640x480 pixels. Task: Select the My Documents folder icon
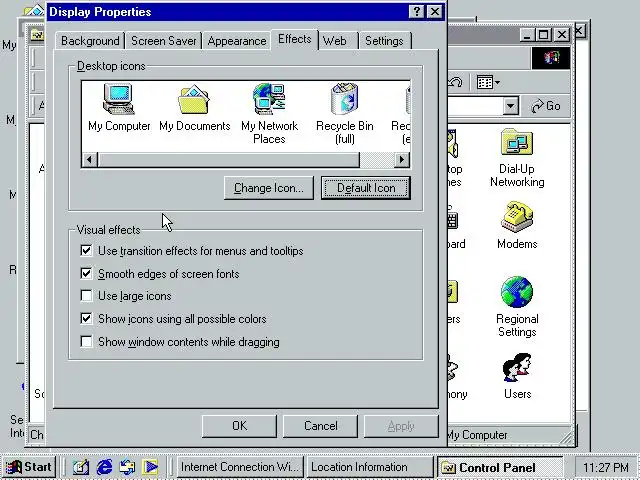click(194, 107)
